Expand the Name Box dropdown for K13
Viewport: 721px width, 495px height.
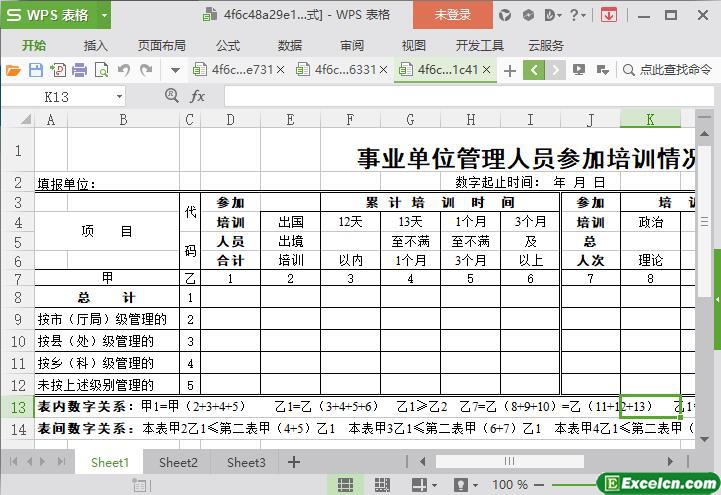[x=119, y=96]
